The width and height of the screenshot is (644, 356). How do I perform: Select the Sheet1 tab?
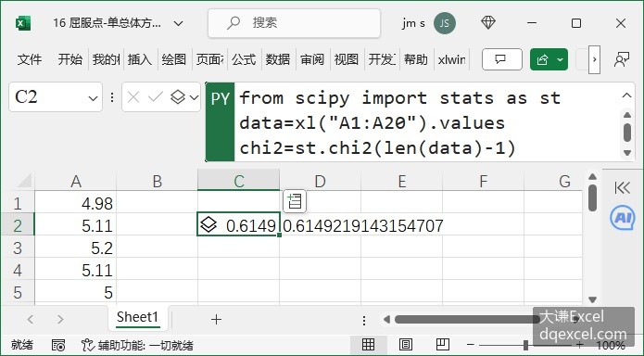coord(137,317)
